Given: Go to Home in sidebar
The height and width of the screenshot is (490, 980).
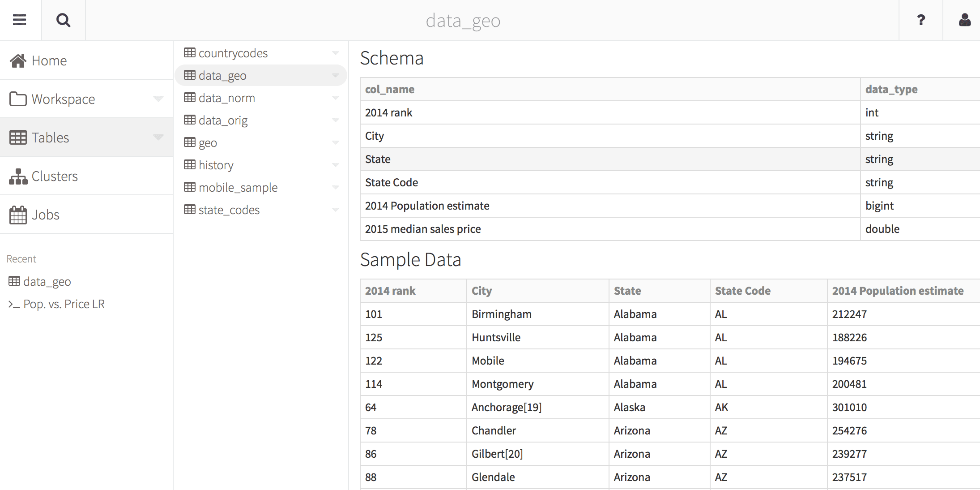Looking at the screenshot, I should (49, 60).
